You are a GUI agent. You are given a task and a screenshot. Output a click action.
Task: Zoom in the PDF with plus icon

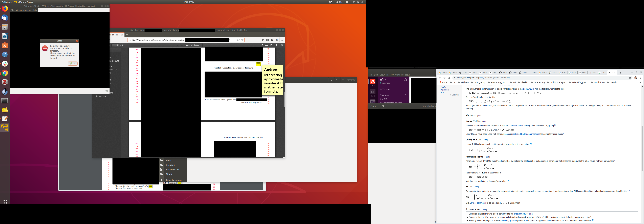tap(182, 45)
